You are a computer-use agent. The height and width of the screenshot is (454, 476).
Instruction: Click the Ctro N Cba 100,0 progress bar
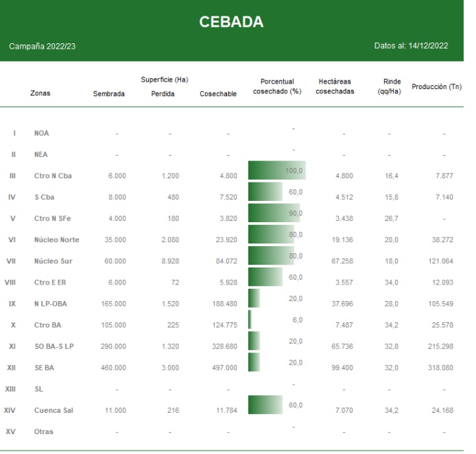click(x=276, y=170)
